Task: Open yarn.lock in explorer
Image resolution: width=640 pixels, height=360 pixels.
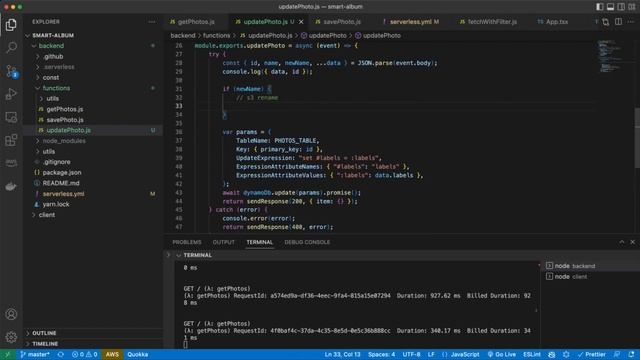Action: tap(93, 204)
